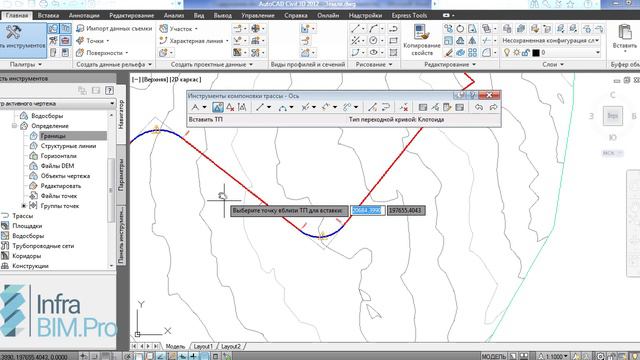Click the Break-apart PI tool in alignment toolbar

pyautogui.click(x=242, y=107)
